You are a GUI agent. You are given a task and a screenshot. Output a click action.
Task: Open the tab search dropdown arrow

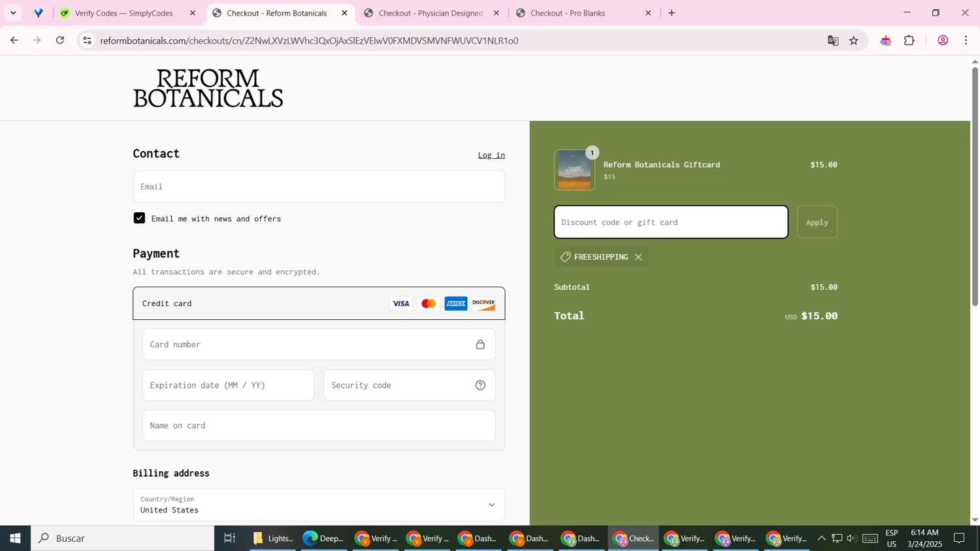click(x=13, y=13)
